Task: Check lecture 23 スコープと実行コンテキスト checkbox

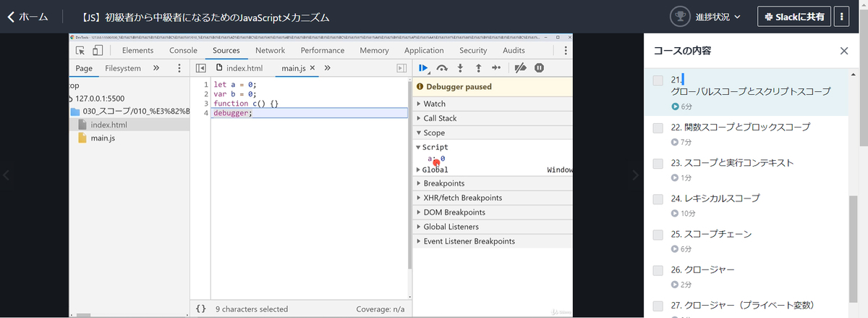Action: click(x=658, y=163)
